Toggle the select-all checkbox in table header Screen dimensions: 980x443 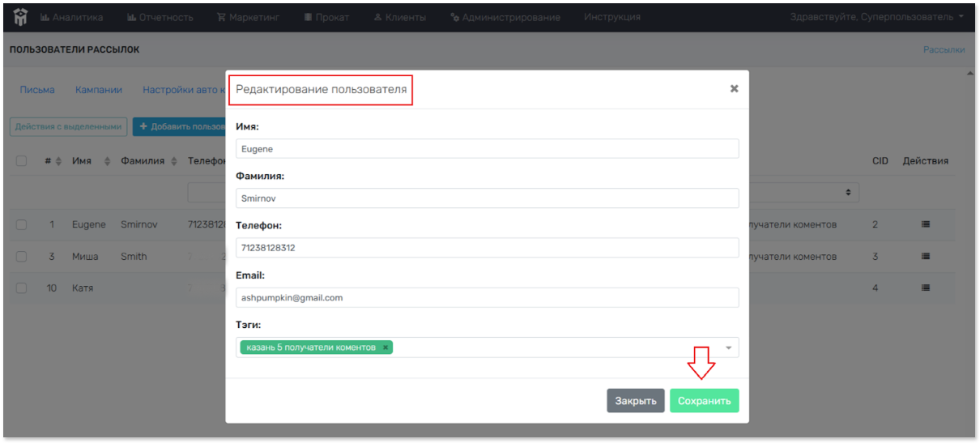pyautogui.click(x=22, y=161)
